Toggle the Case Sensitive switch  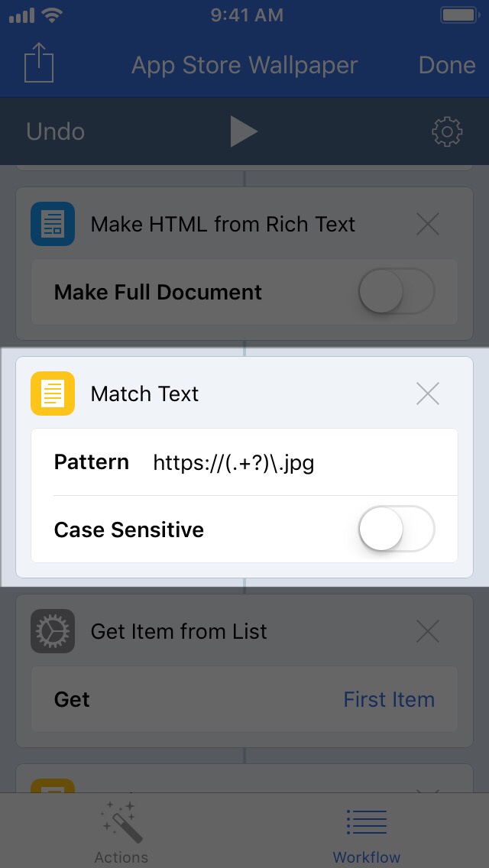396,530
